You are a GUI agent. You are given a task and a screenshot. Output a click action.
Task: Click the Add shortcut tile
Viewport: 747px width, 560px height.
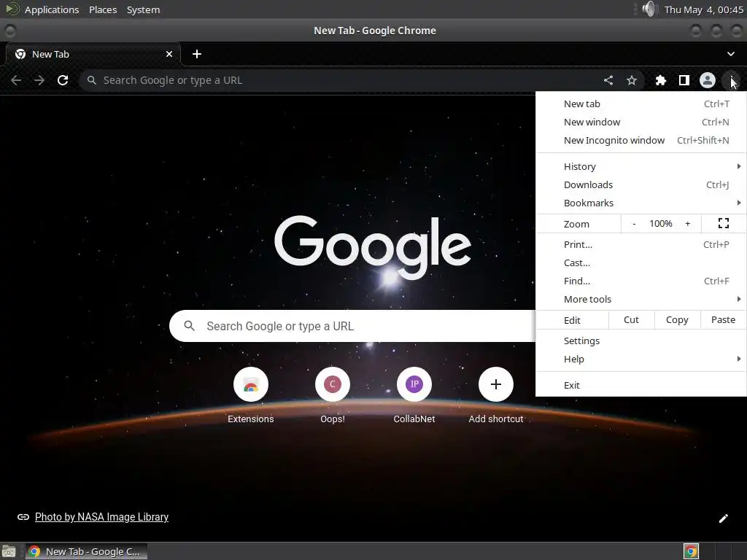(x=496, y=396)
